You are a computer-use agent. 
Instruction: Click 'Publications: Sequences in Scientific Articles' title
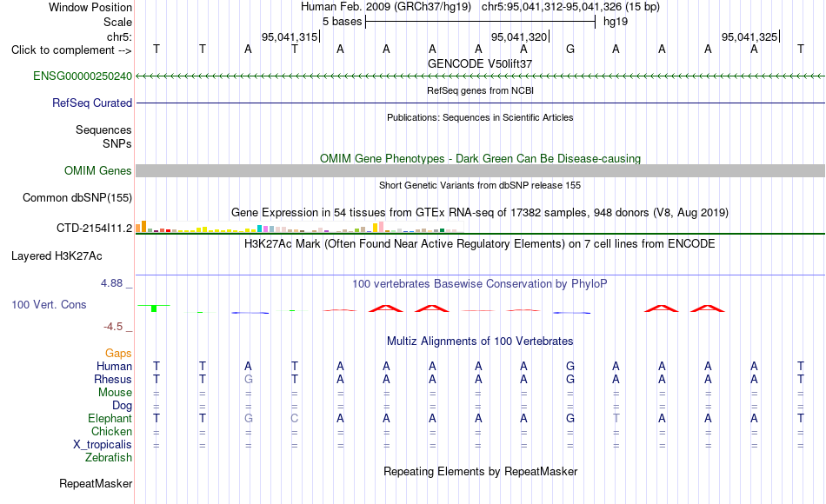point(480,117)
